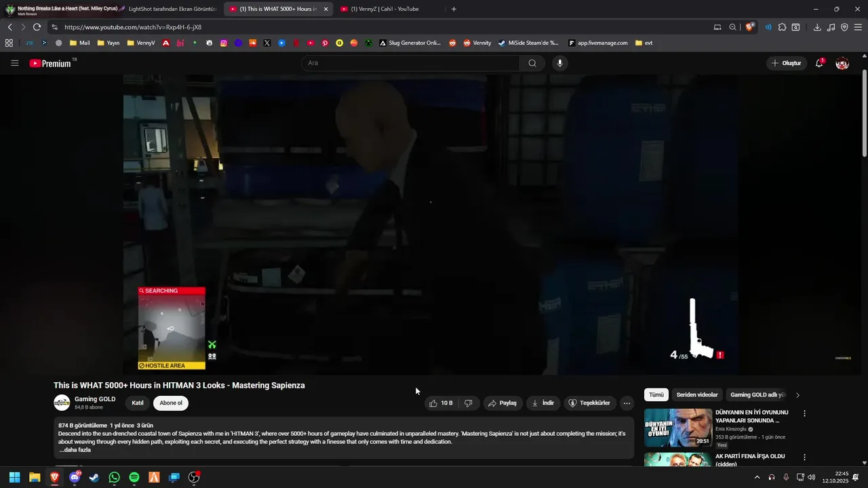Open the X (Twitter) bookmark icon

coord(267,43)
